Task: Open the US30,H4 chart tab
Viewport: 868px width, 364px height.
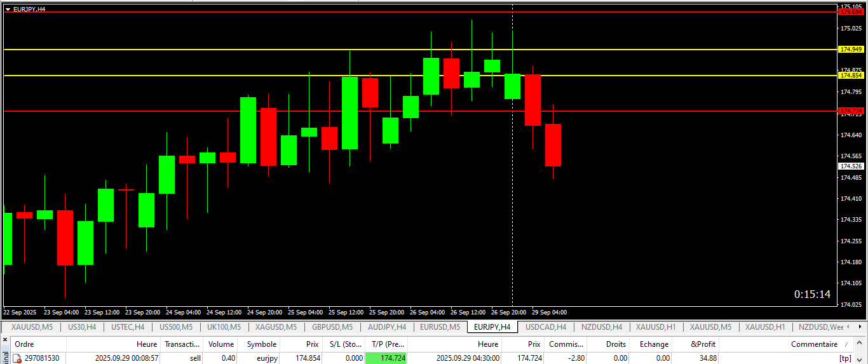Action: (81, 327)
